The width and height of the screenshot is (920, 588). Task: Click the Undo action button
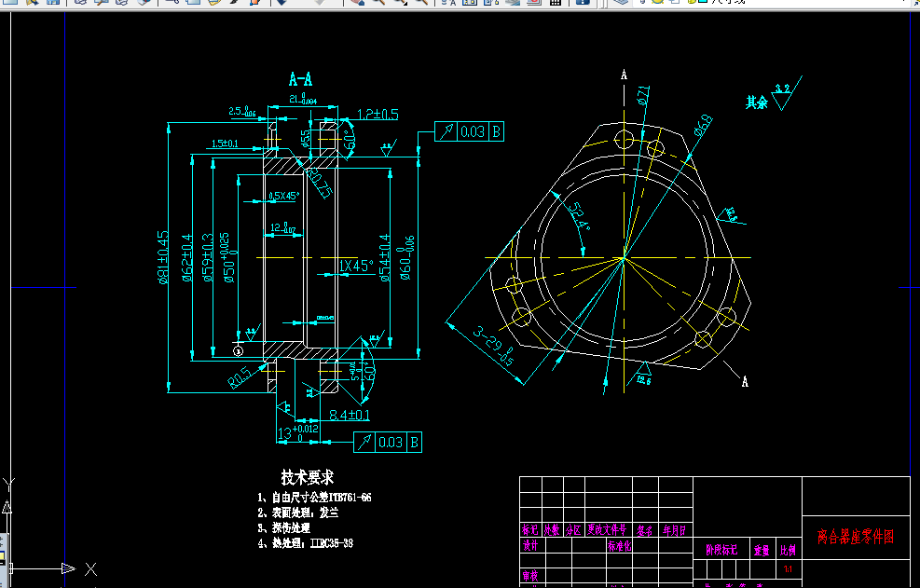point(281,5)
